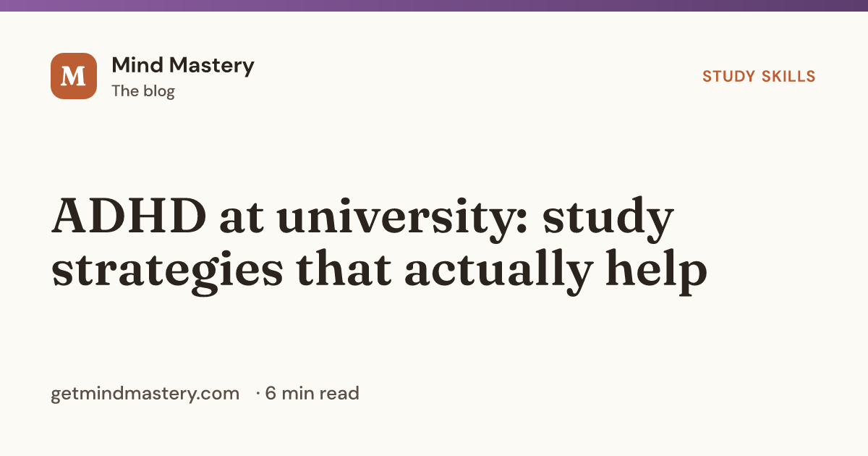The height and width of the screenshot is (456, 868).
Task: Select "The blog" subtitle under Mind Mastery
Action: click(143, 91)
